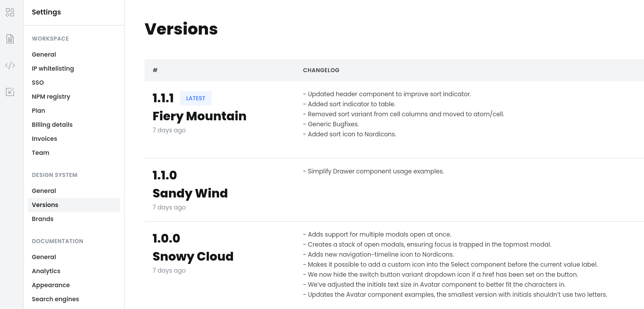Click '7 days ago' under Fiery Mountain

click(x=169, y=130)
